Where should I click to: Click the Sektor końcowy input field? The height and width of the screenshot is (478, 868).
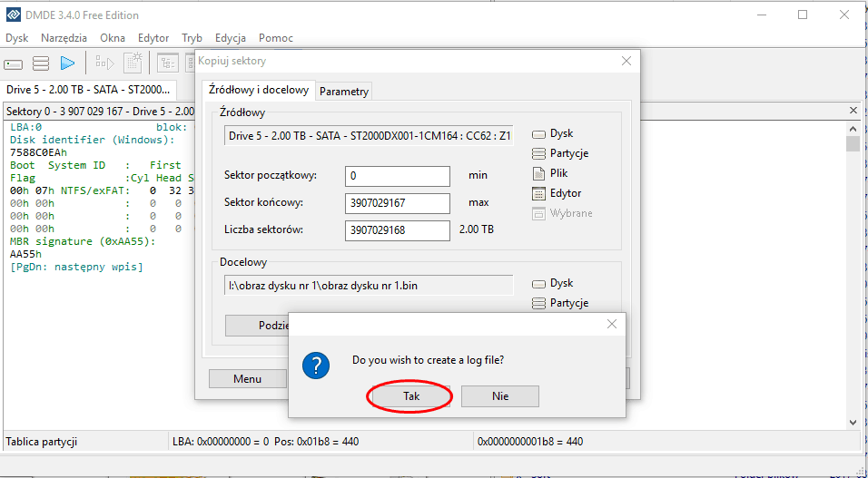[x=398, y=203]
